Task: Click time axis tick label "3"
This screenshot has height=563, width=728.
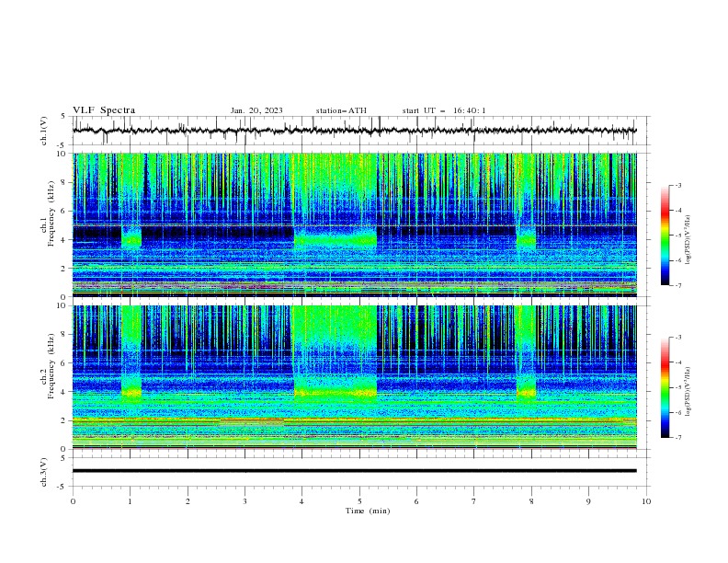Action: point(245,501)
